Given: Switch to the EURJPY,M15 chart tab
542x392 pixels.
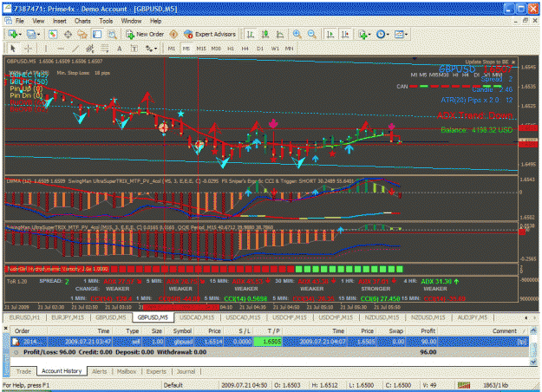Looking at the screenshot, I should pyautogui.click(x=68, y=317).
